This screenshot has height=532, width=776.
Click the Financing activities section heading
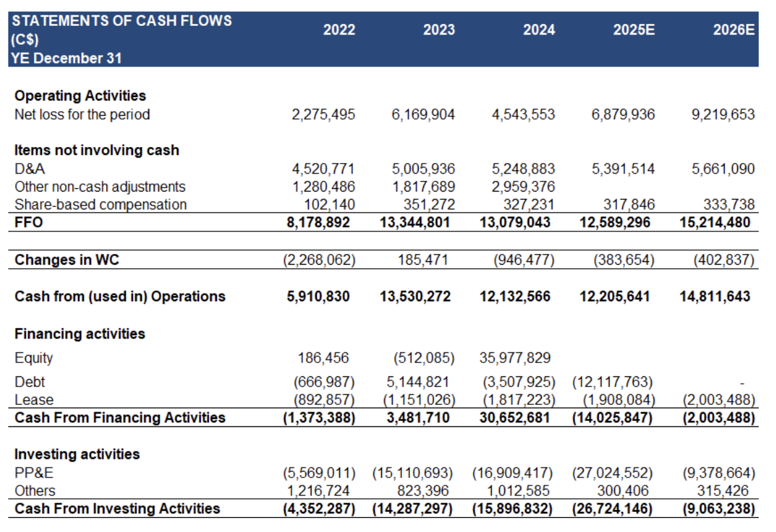(x=80, y=334)
